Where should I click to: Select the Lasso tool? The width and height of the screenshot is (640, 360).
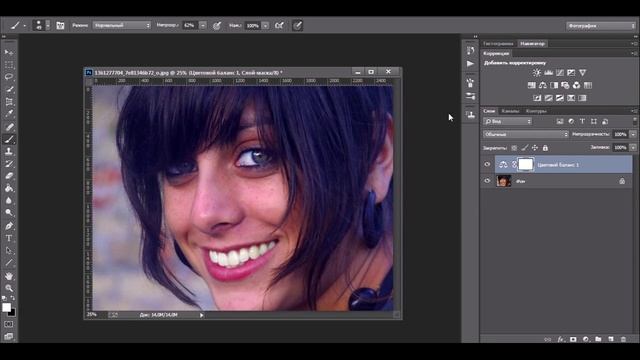point(9,77)
